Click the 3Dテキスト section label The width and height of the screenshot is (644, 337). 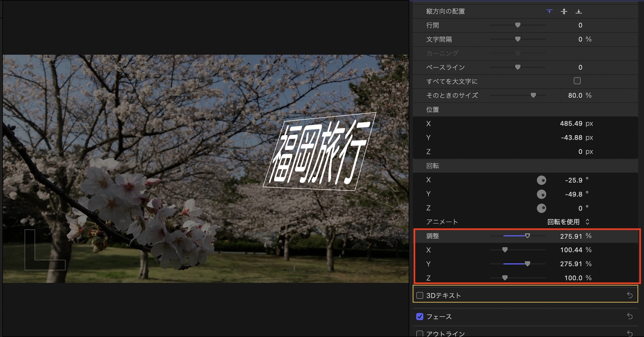(x=443, y=295)
